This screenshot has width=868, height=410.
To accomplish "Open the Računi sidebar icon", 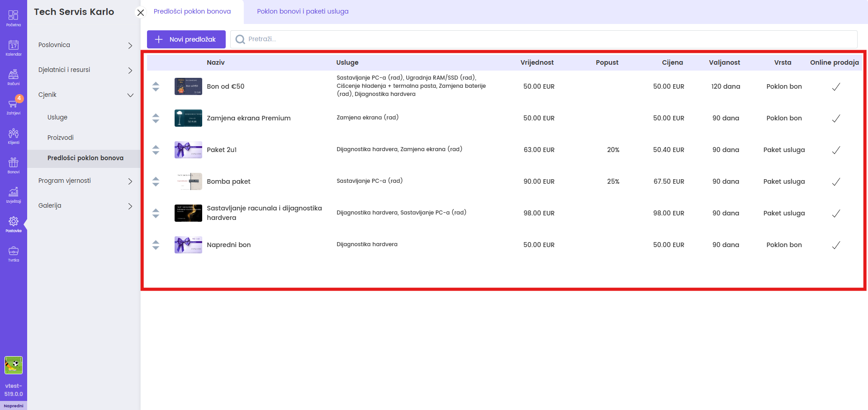I will [x=14, y=77].
